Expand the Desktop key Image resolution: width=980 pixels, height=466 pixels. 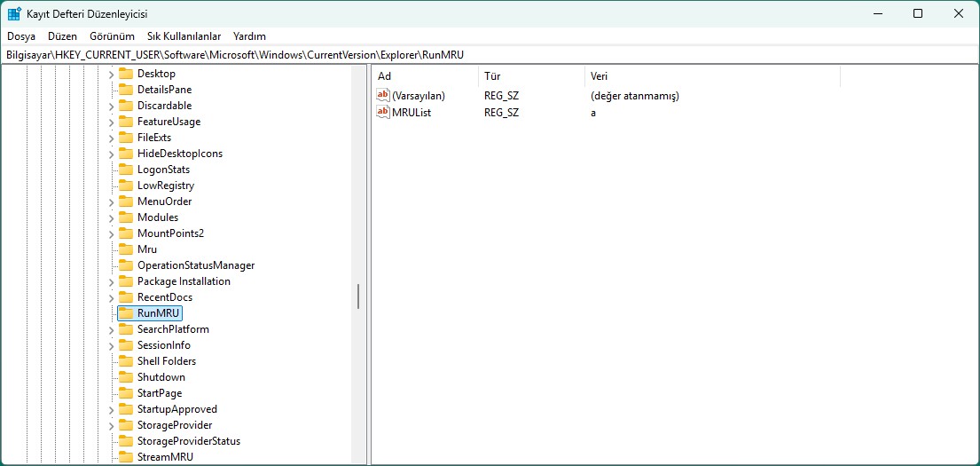111,74
